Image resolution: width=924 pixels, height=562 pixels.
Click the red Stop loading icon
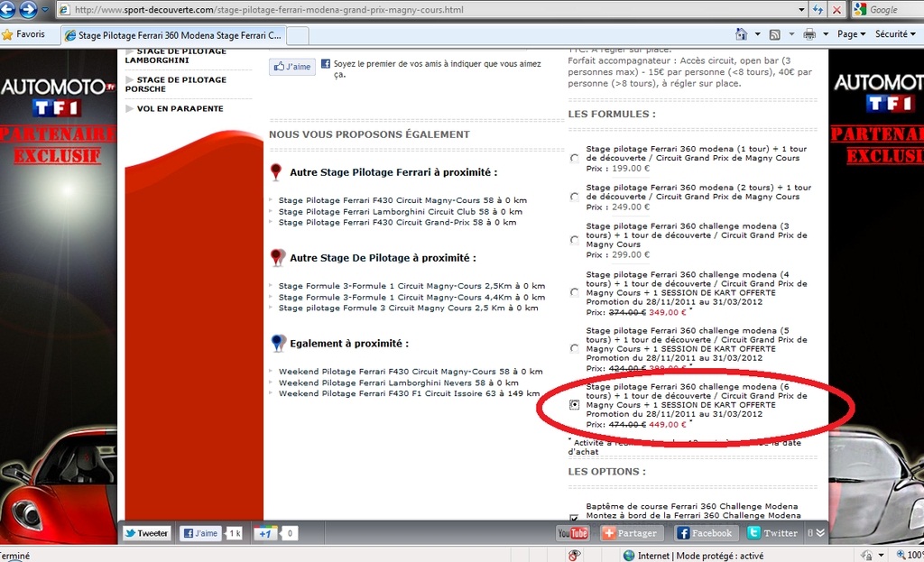tap(836, 9)
